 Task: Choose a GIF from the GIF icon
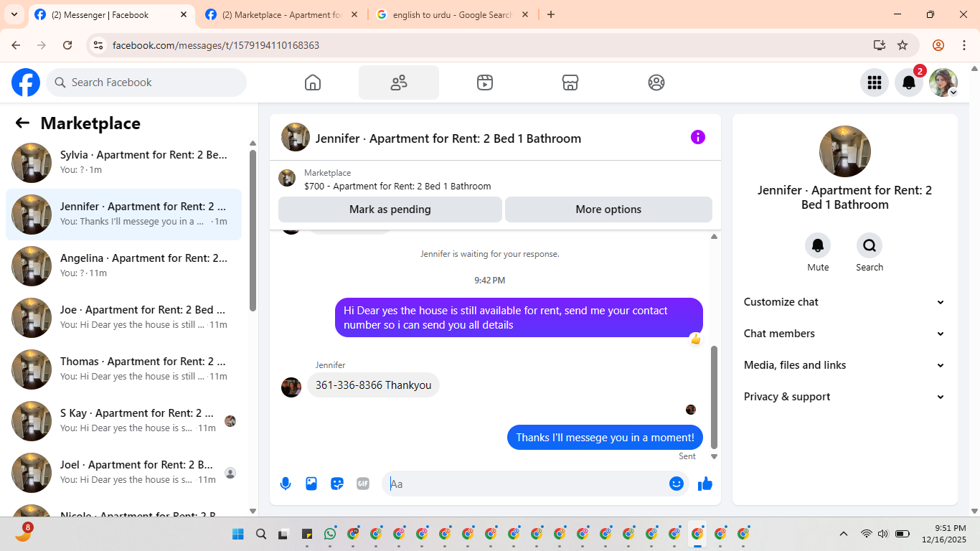coord(363,484)
